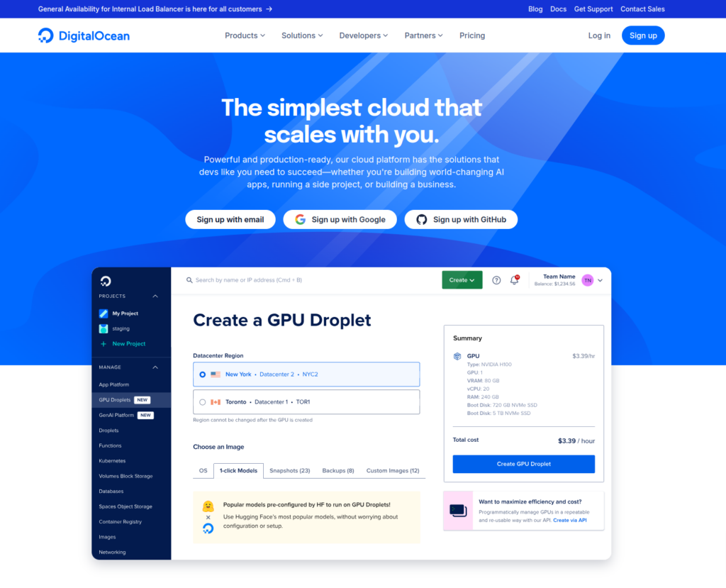The height and width of the screenshot is (588, 726).
Task: Open Networking in sidebar
Action: coord(112,553)
